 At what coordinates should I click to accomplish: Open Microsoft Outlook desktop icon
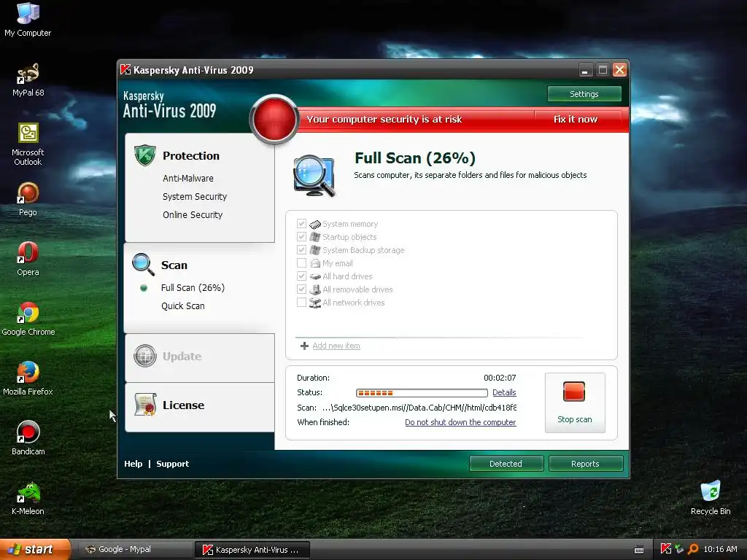coord(28,144)
